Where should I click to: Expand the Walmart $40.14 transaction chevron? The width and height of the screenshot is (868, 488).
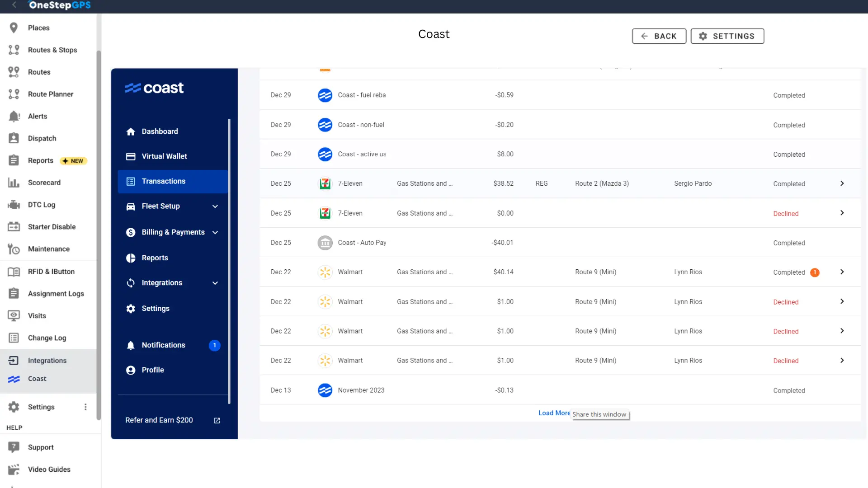pyautogui.click(x=842, y=272)
